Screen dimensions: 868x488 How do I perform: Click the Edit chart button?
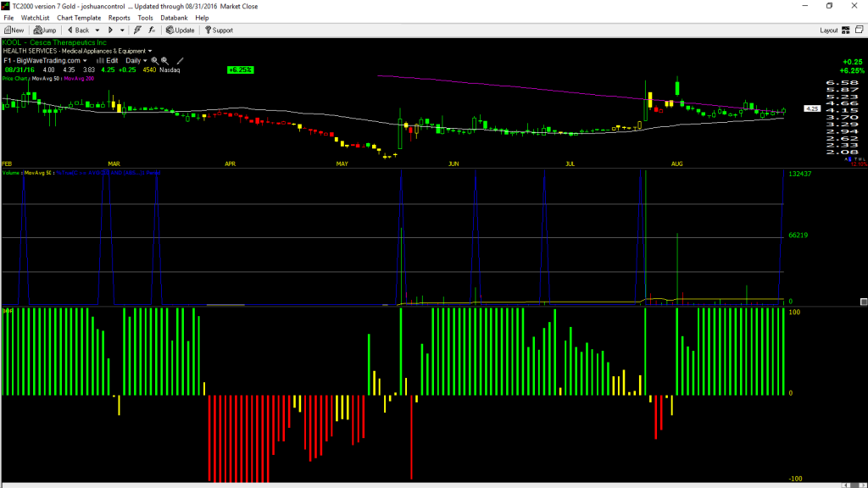pos(108,61)
